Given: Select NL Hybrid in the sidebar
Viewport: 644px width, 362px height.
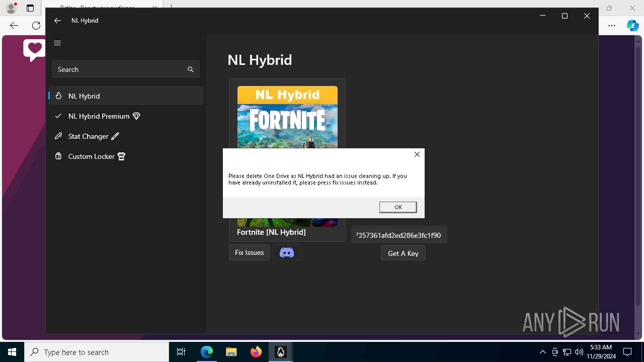Looking at the screenshot, I should [x=126, y=96].
